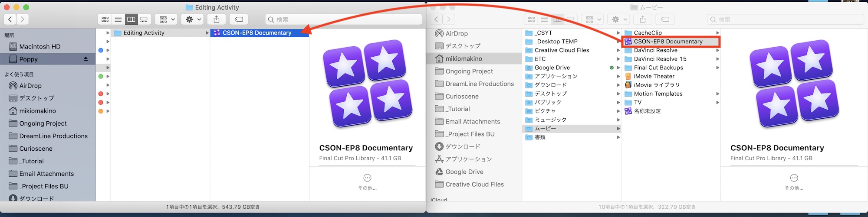This screenshot has width=868, height=217.
Task: Open gear action menu in Editing Activity window
Action: tap(193, 19)
